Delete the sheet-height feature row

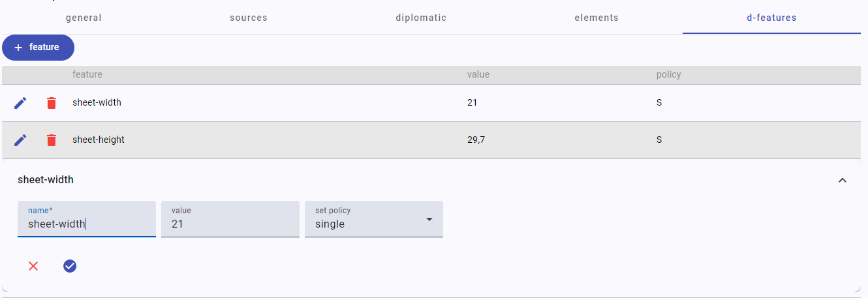tap(52, 140)
